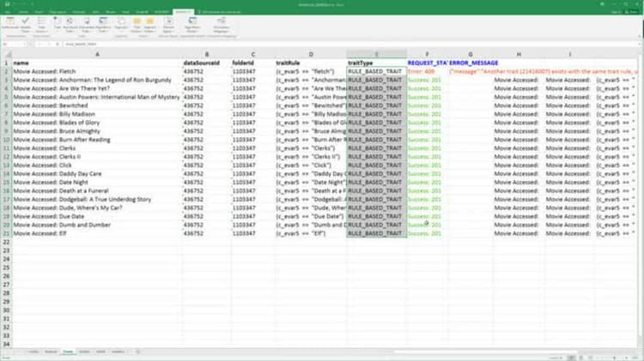The height and width of the screenshot is (361, 644).
Task: Select row 22 header
Action: coord(6,242)
